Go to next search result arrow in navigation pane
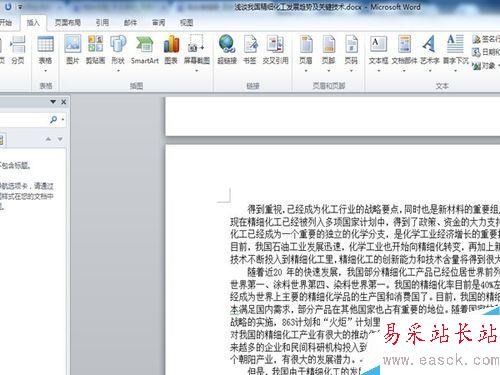 (60, 139)
